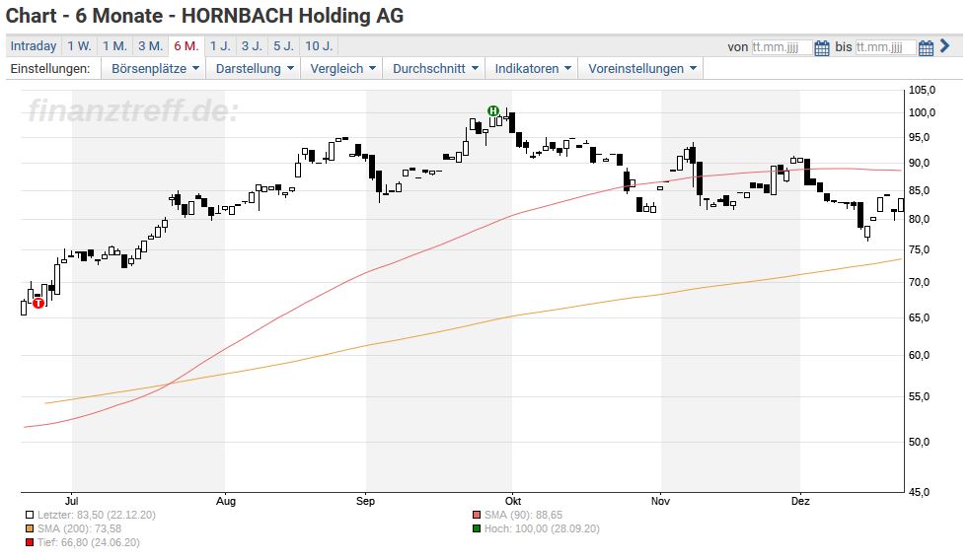This screenshot has width=970, height=560.
Task: Select the 10 J. time range tab
Action: [x=319, y=46]
